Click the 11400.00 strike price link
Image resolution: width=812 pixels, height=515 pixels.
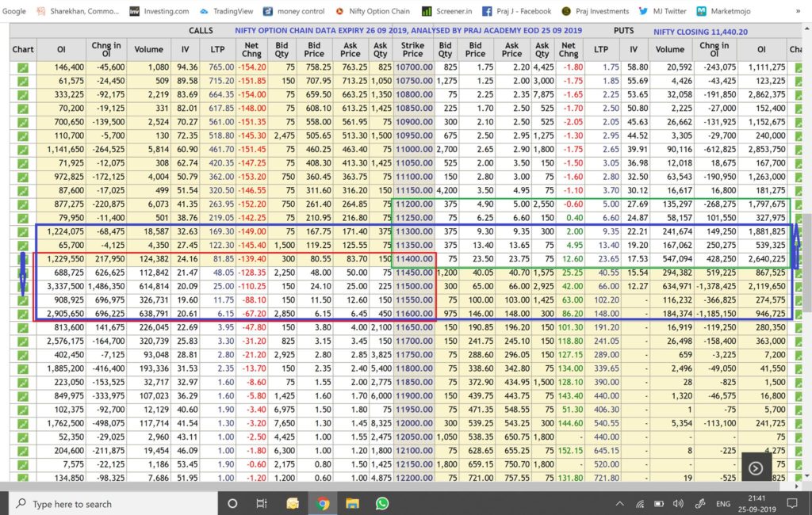click(x=412, y=258)
